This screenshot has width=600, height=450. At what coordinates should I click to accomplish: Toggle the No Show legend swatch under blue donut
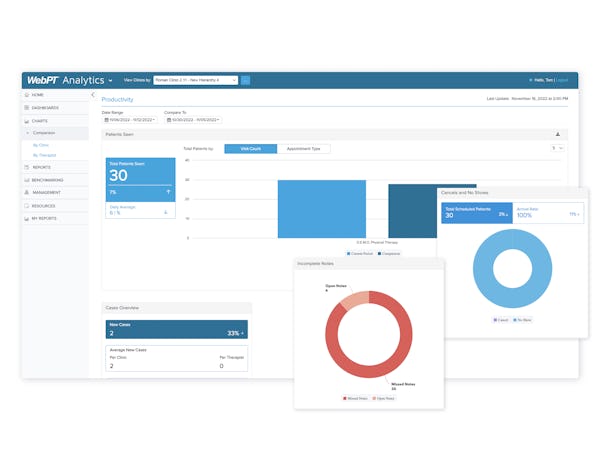click(x=515, y=320)
